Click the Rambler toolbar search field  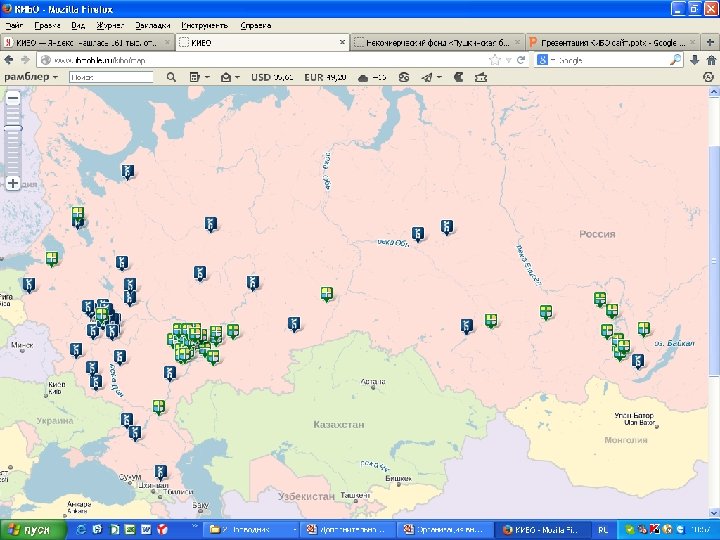111,77
